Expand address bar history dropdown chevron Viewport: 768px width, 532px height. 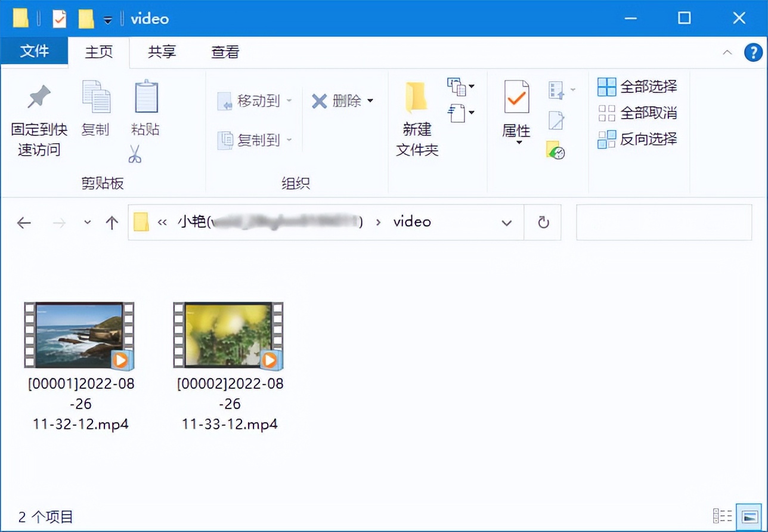(x=507, y=223)
